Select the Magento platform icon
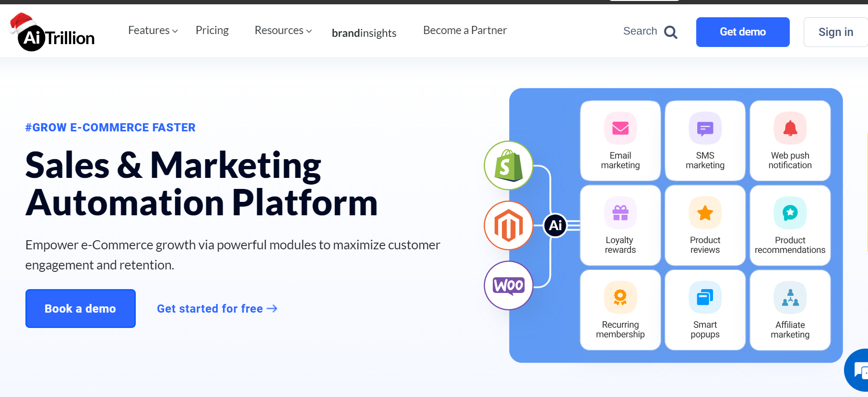 click(x=508, y=225)
